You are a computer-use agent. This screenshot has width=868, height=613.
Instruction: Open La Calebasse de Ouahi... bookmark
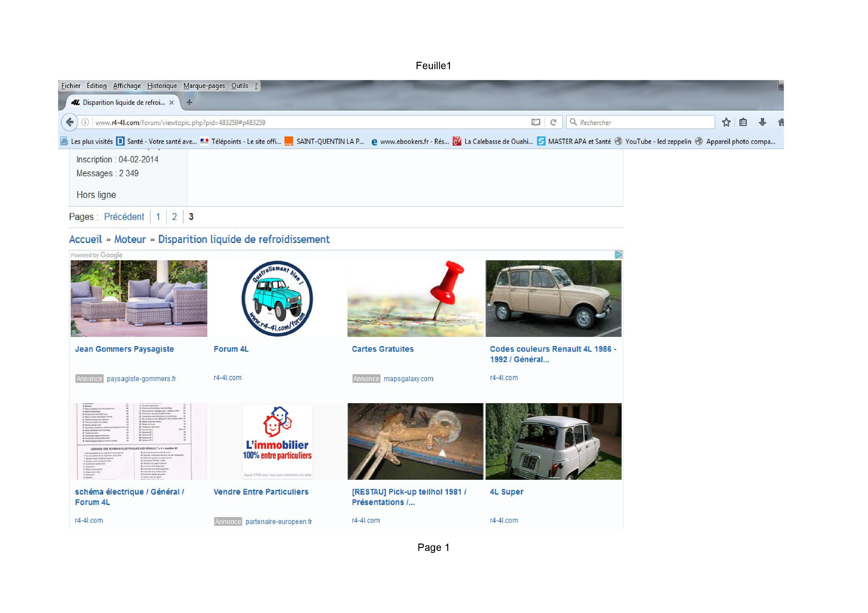click(493, 141)
